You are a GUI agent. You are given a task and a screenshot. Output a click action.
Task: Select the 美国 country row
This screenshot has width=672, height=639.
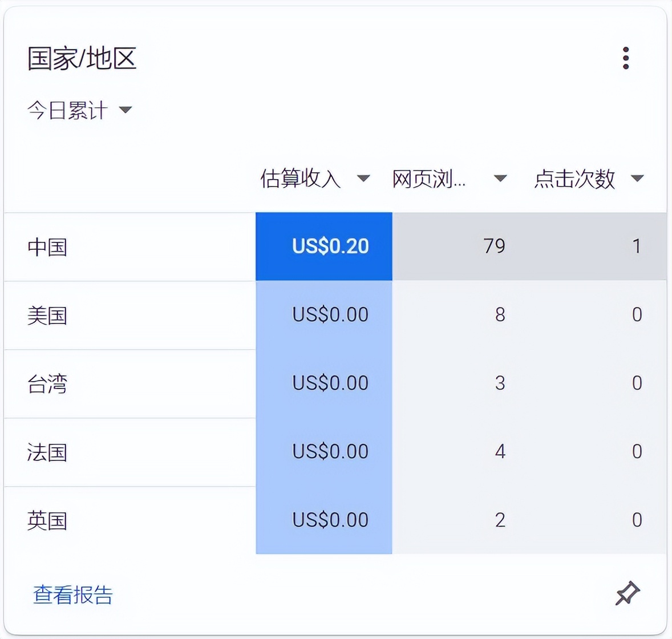click(48, 315)
